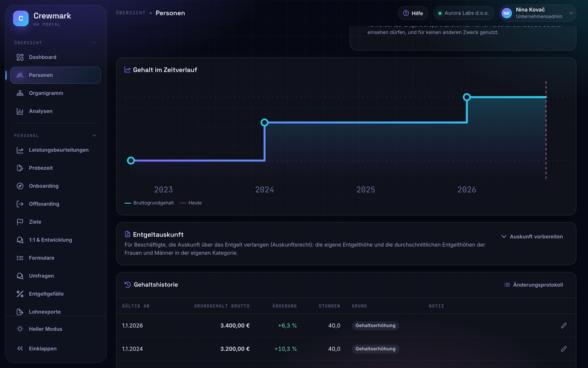Edit the 1.1.2026 salary entry pencil
This screenshot has width=588, height=368.
pyautogui.click(x=564, y=326)
